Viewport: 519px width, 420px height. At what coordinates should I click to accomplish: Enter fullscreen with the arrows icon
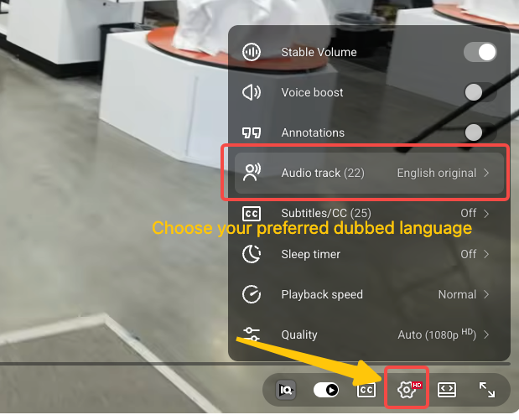point(487,390)
